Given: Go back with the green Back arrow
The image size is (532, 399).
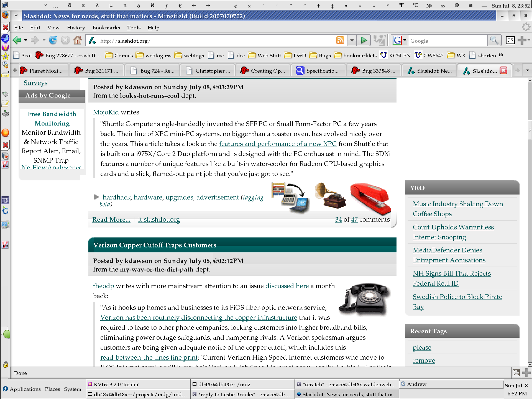Looking at the screenshot, I should tap(17, 40).
